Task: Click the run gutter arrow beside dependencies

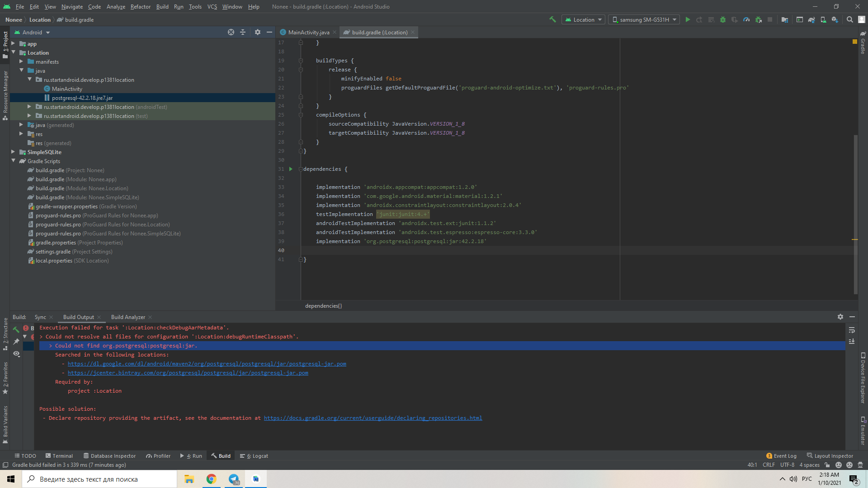Action: pyautogui.click(x=291, y=169)
